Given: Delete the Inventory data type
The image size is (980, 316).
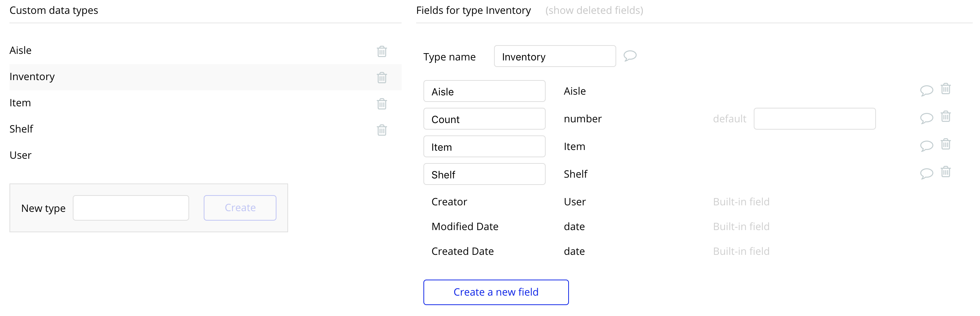Looking at the screenshot, I should click(x=382, y=77).
